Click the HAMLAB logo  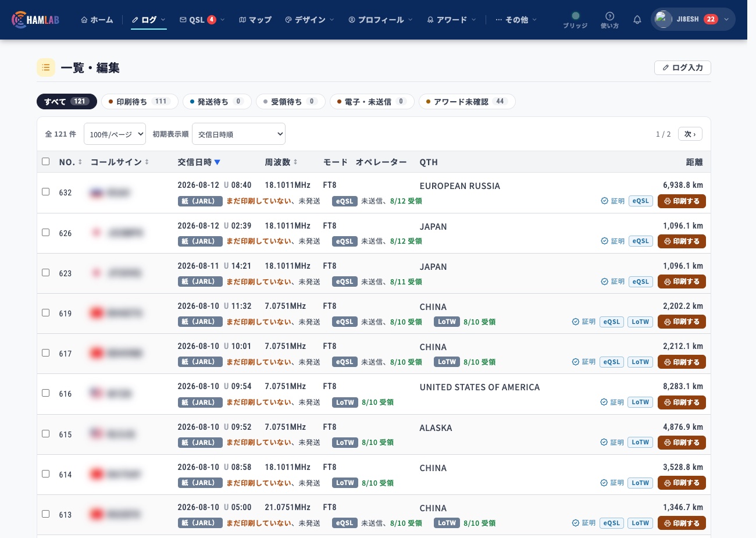click(35, 20)
